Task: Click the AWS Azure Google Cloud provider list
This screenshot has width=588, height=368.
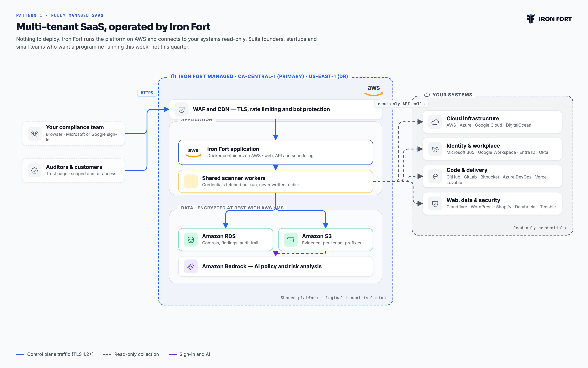Action: 489,125
